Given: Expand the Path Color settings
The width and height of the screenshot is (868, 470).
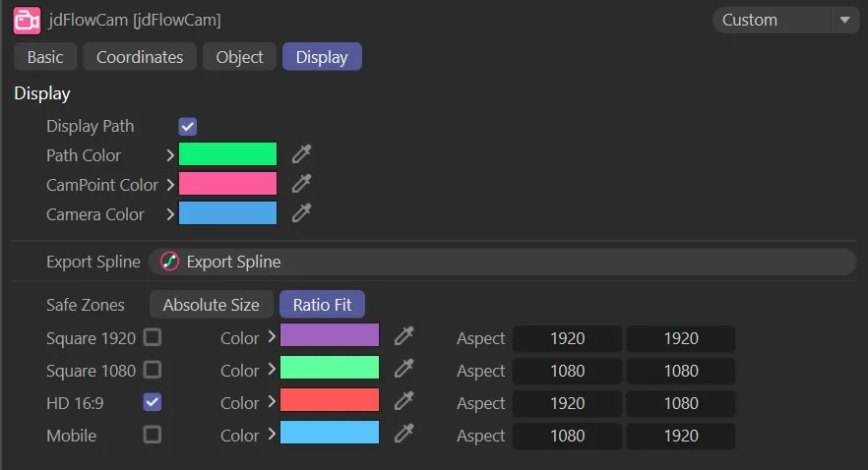Looking at the screenshot, I should point(170,155).
